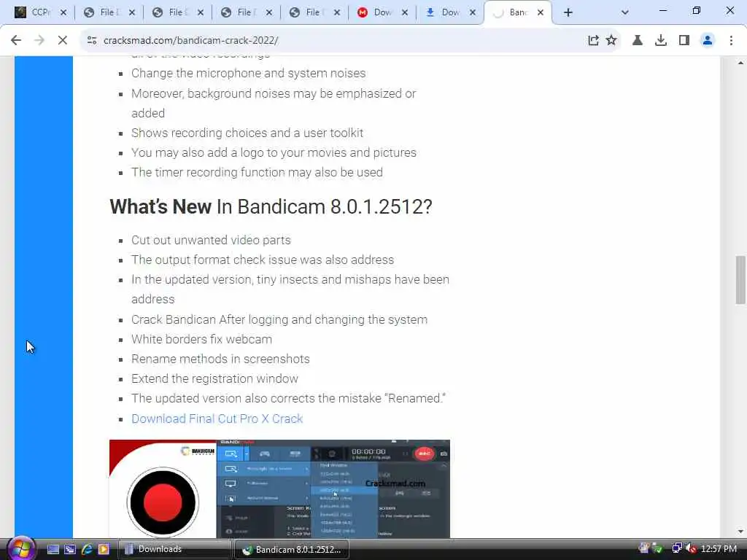Close the first File tab

(132, 12)
